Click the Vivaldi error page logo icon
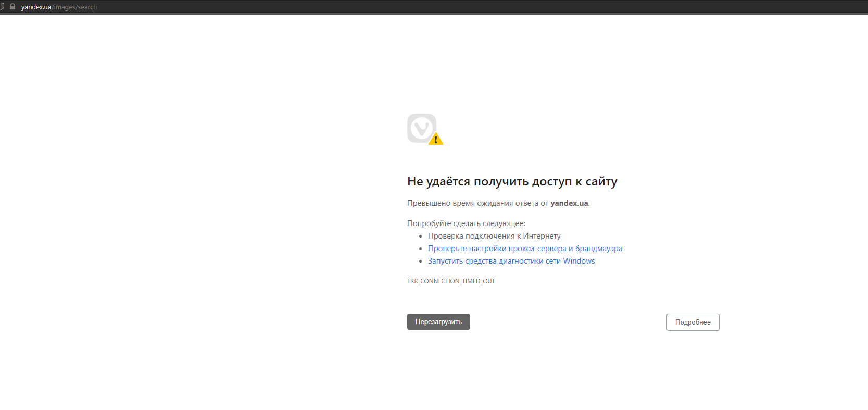Image resolution: width=868 pixels, height=410 pixels. (x=425, y=129)
